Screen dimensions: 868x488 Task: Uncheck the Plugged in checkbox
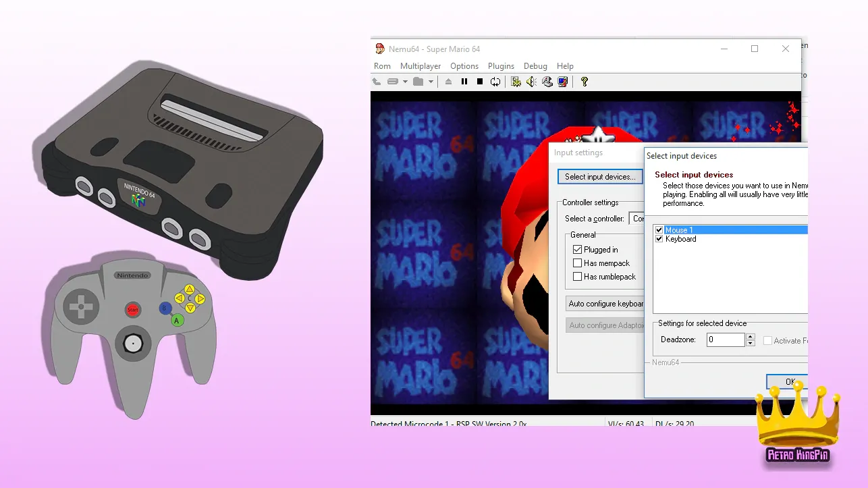577,250
